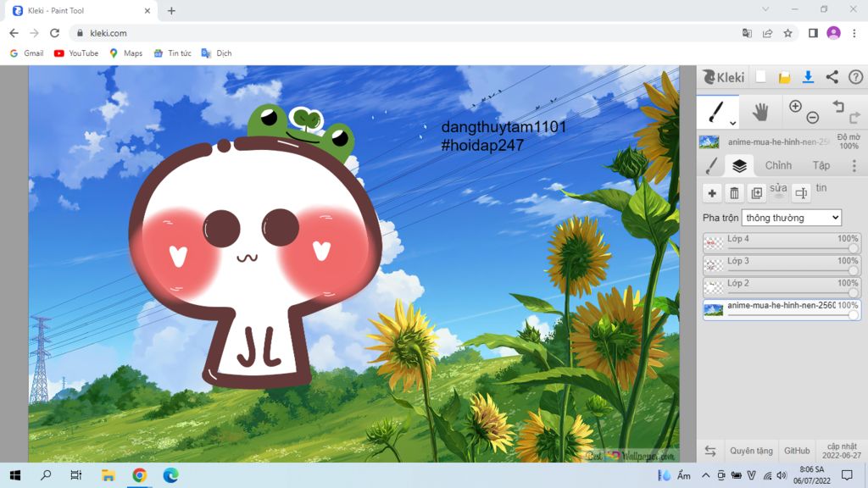
Task: Redo the last action
Action: coord(854,117)
